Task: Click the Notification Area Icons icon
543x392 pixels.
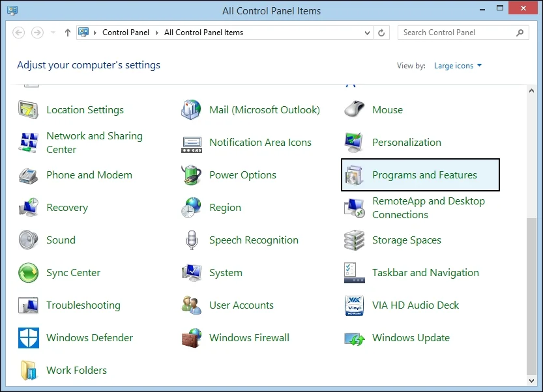Action: tap(191, 145)
